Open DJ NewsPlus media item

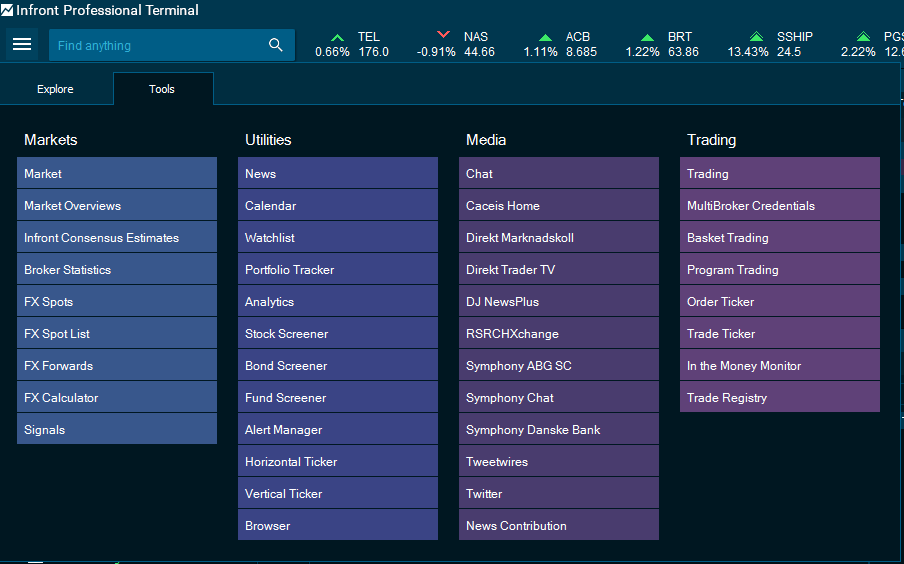click(558, 302)
